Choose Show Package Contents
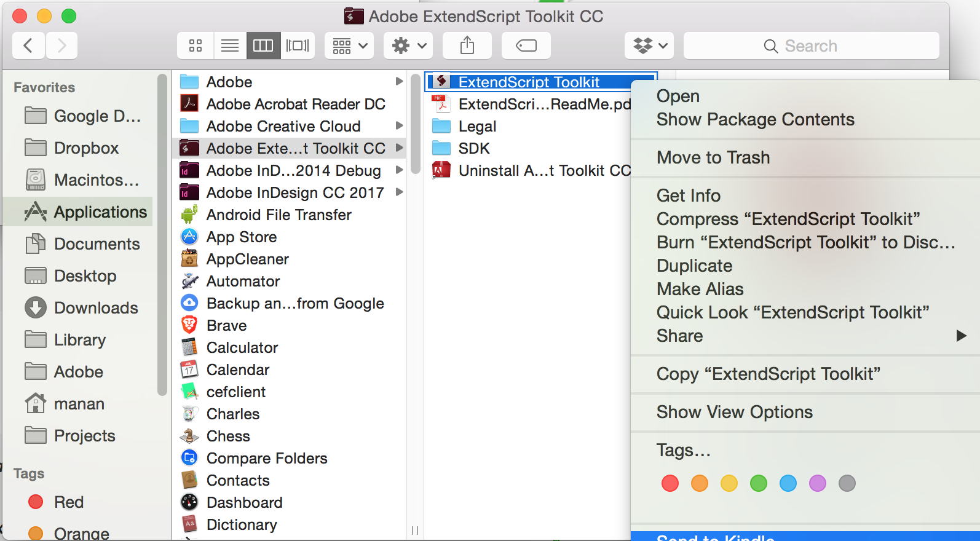Viewport: 980px width, 541px height. coord(805,119)
